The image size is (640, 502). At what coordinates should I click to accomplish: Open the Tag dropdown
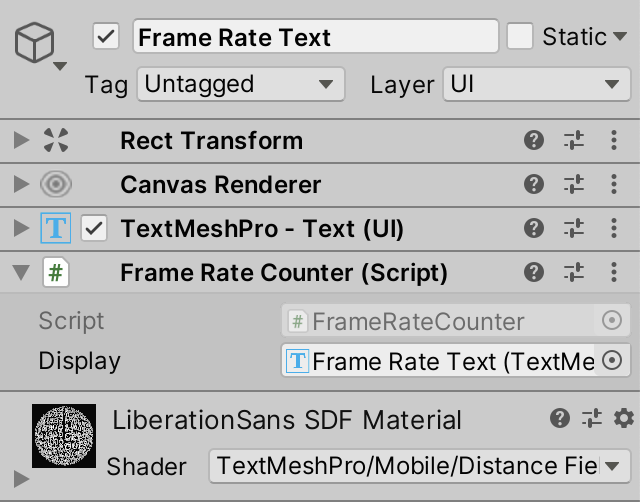(240, 84)
